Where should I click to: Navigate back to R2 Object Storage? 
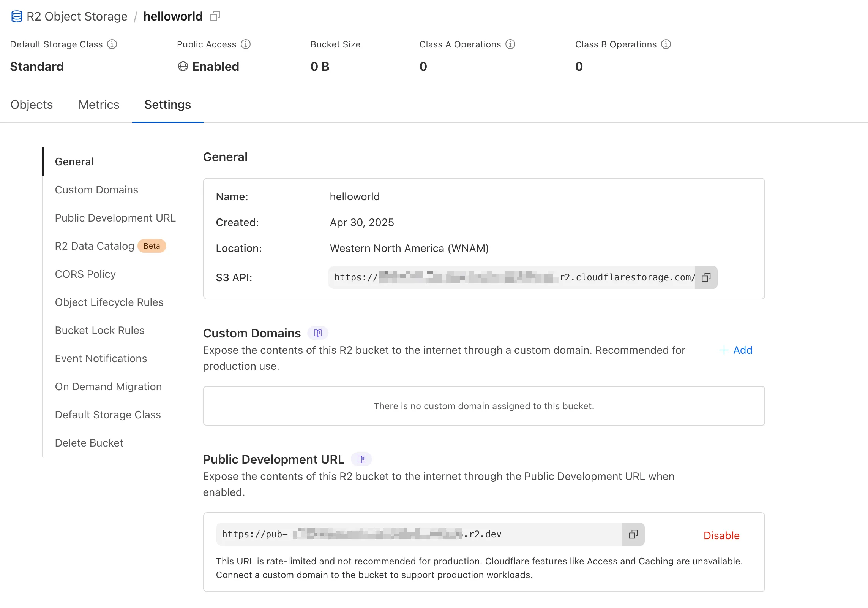coord(76,16)
